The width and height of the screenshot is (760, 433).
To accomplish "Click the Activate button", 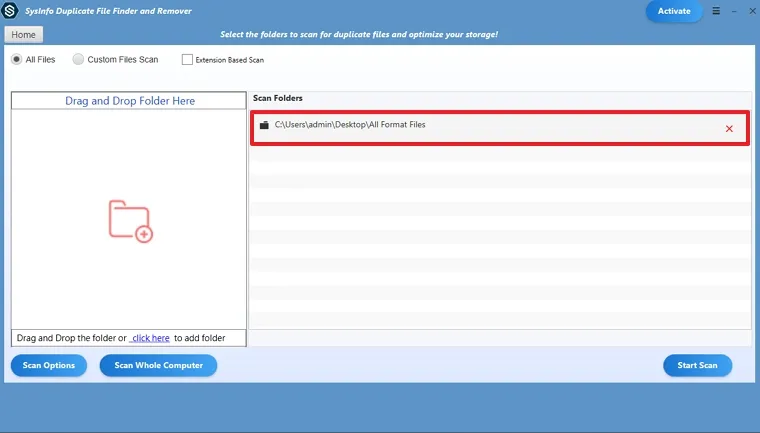I will click(x=674, y=11).
